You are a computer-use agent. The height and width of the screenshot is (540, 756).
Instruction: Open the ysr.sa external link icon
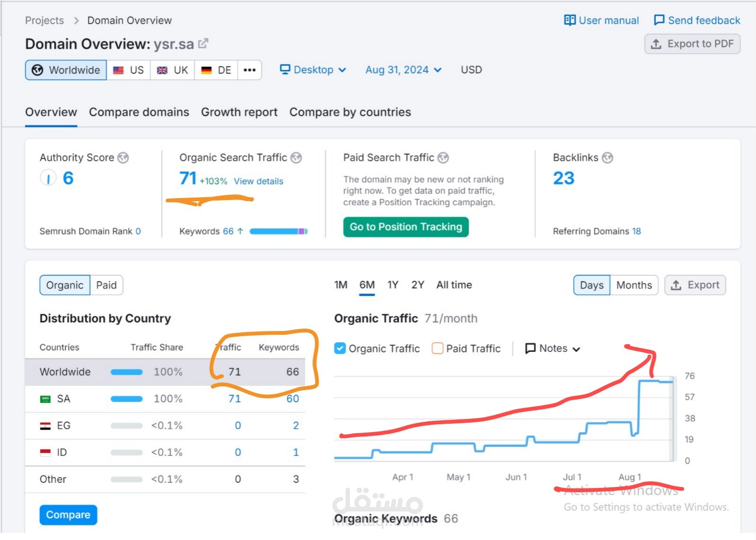[203, 44]
